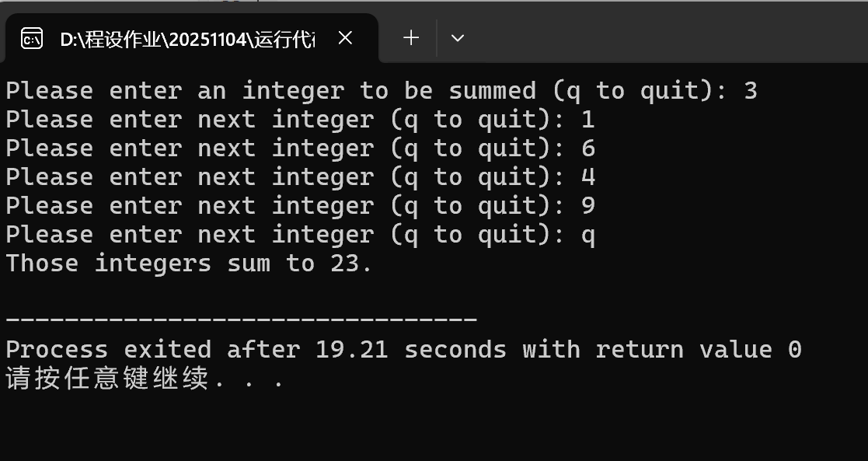Click the entered value 3 on first line
The height and width of the screenshot is (461, 868).
[x=750, y=91]
